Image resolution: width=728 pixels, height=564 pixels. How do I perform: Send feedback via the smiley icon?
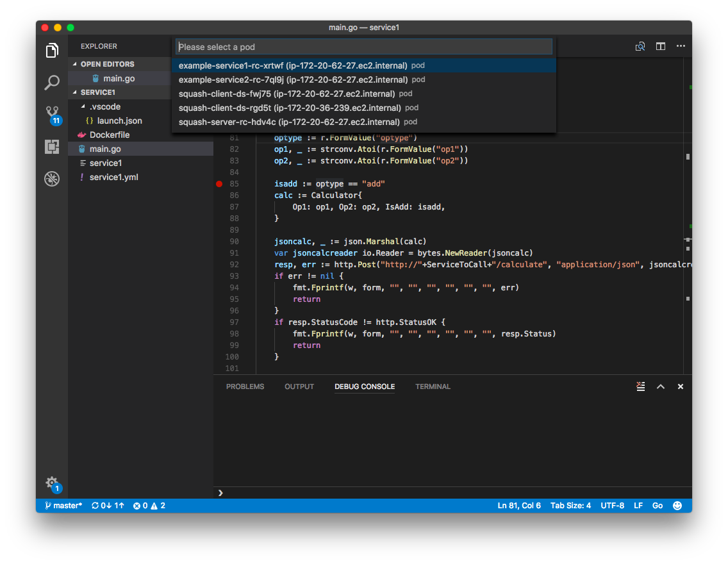pyautogui.click(x=677, y=506)
